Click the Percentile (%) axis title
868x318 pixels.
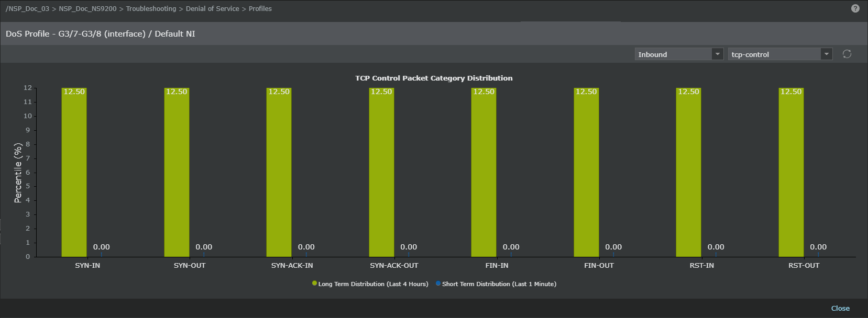tap(18, 173)
